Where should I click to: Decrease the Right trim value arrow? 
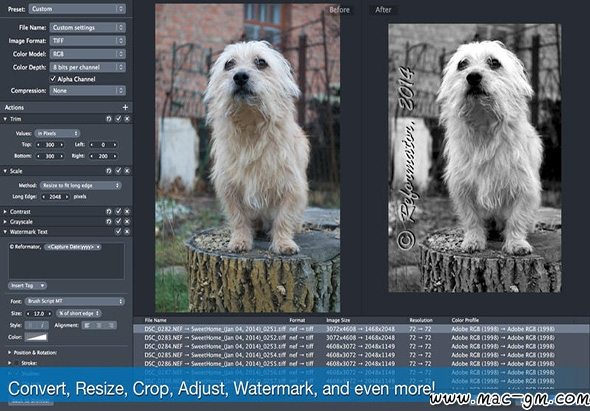click(x=91, y=156)
